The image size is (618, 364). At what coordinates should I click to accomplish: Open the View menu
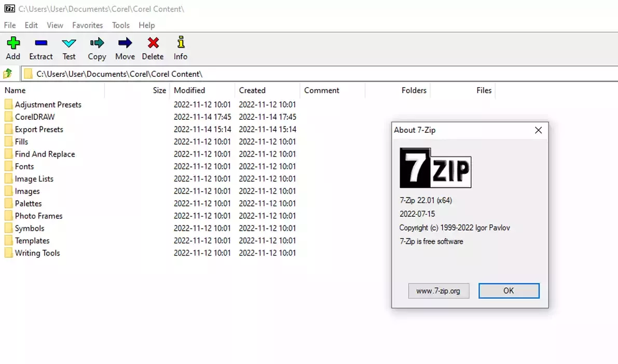coord(55,25)
